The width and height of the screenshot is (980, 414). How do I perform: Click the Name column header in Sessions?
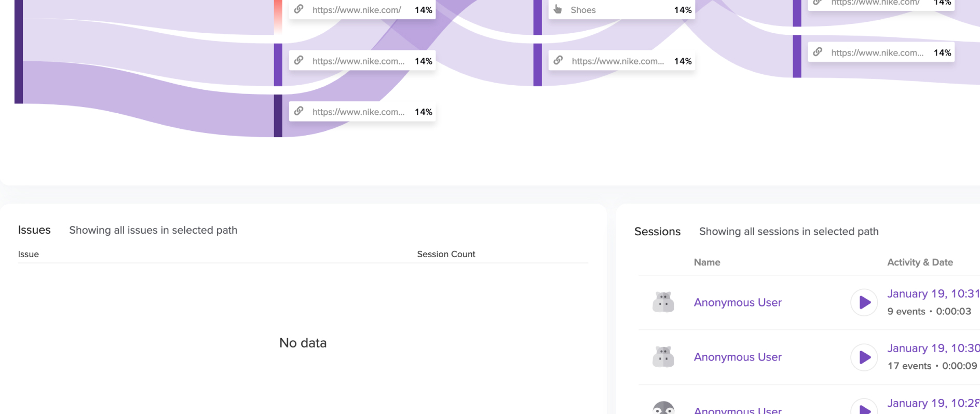pos(707,262)
